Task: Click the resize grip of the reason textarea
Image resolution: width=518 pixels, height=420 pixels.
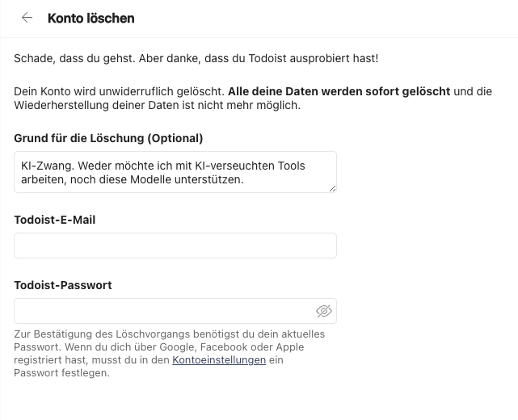Action: [333, 188]
